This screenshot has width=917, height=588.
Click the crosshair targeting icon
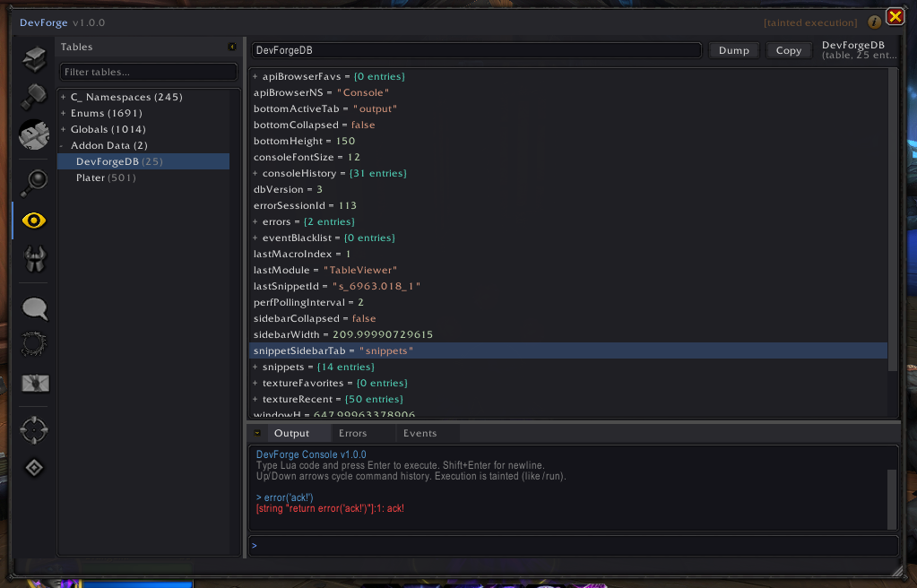click(33, 429)
